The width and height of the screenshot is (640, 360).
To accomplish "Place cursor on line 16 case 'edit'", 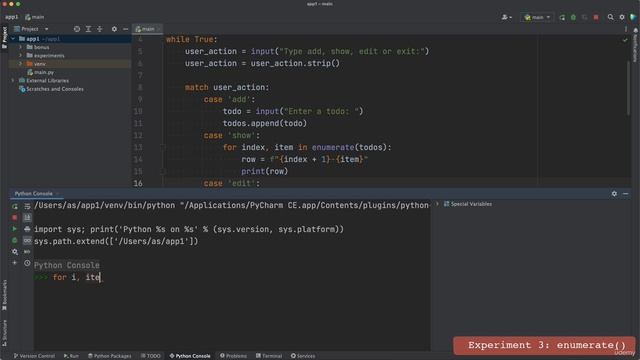I will point(232,183).
